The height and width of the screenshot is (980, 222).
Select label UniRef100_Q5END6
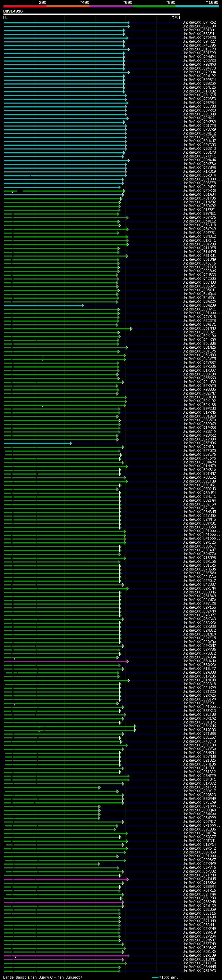point(199,443)
